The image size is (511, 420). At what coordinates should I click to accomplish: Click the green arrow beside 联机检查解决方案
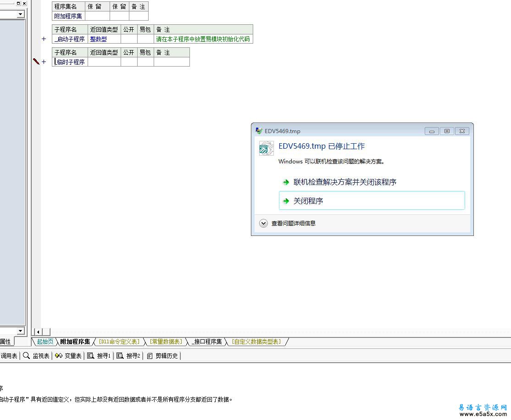coord(286,182)
